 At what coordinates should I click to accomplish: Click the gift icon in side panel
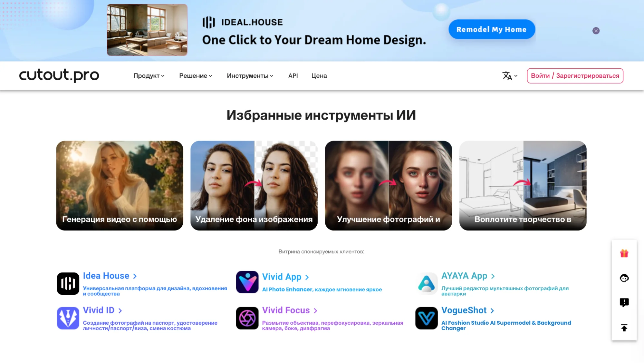(624, 253)
